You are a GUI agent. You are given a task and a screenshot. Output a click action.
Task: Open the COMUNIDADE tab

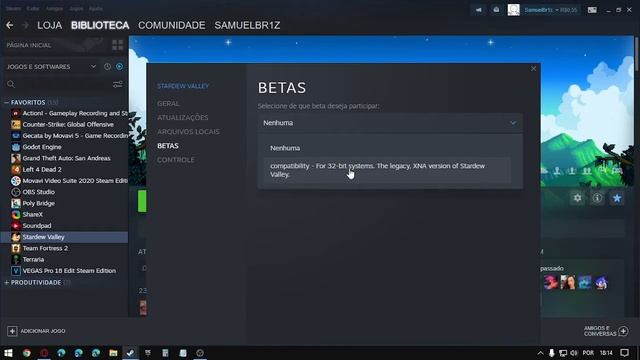[171, 25]
